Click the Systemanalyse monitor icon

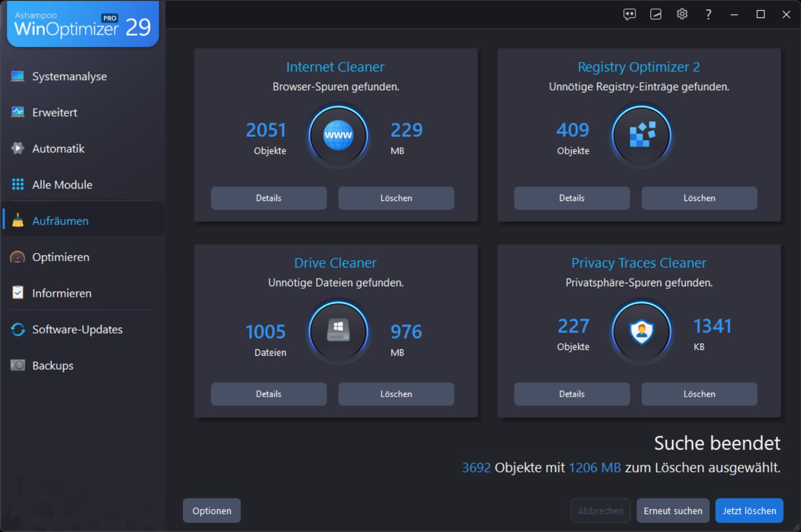click(18, 76)
